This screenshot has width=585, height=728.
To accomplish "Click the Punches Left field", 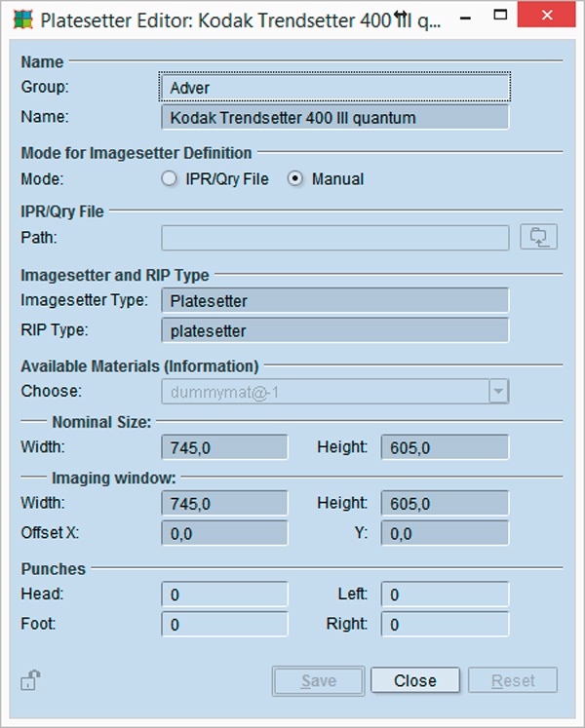I will point(445,594).
